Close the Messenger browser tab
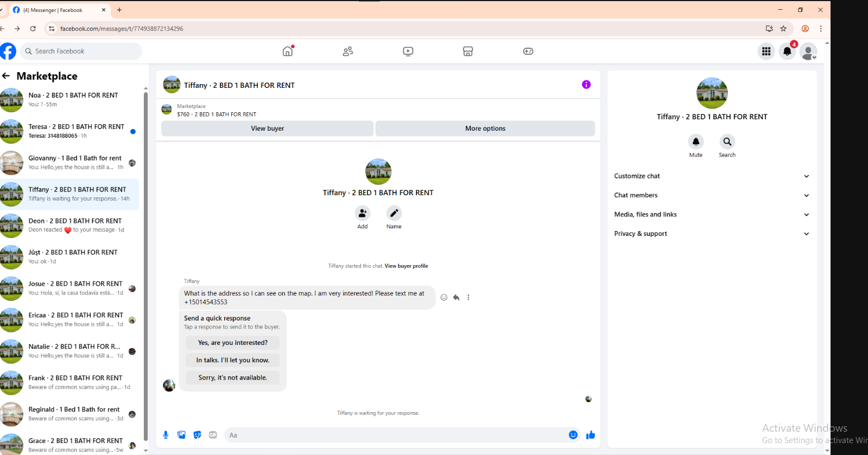This screenshot has height=455, width=868. pyautogui.click(x=104, y=10)
